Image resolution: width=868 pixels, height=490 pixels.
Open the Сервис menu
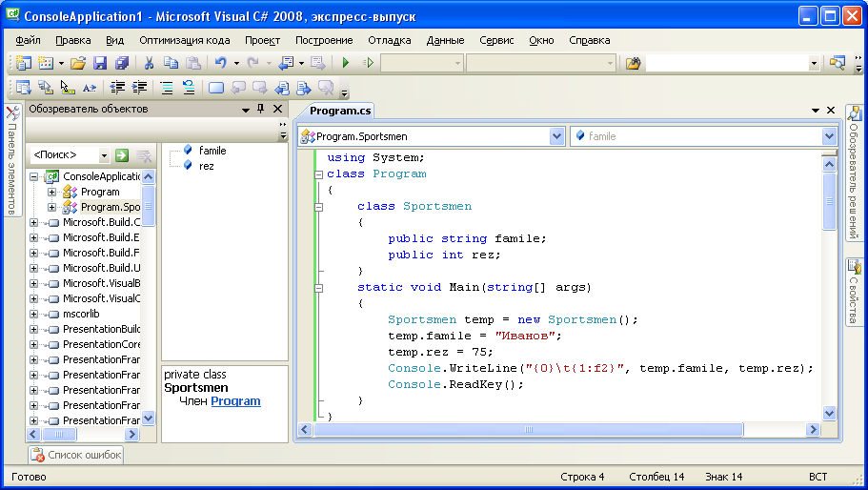[496, 40]
